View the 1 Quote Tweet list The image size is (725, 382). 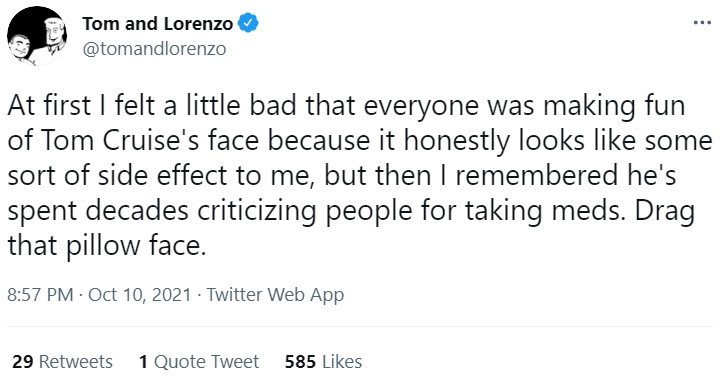[x=199, y=362]
